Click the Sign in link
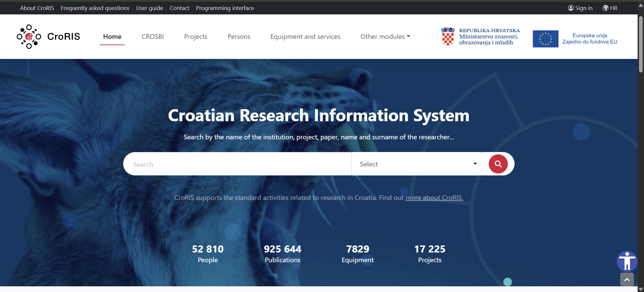This screenshot has height=292, width=644. point(584,8)
